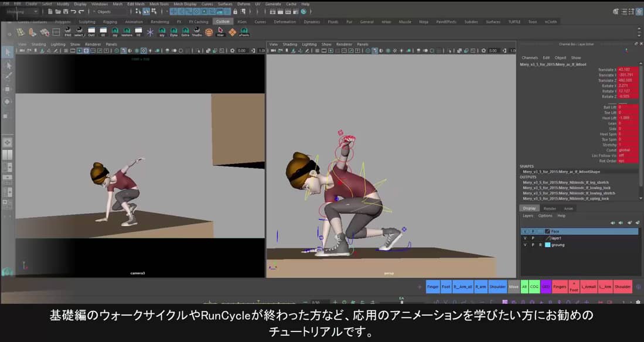Click the zay shelf icon

click(115, 32)
